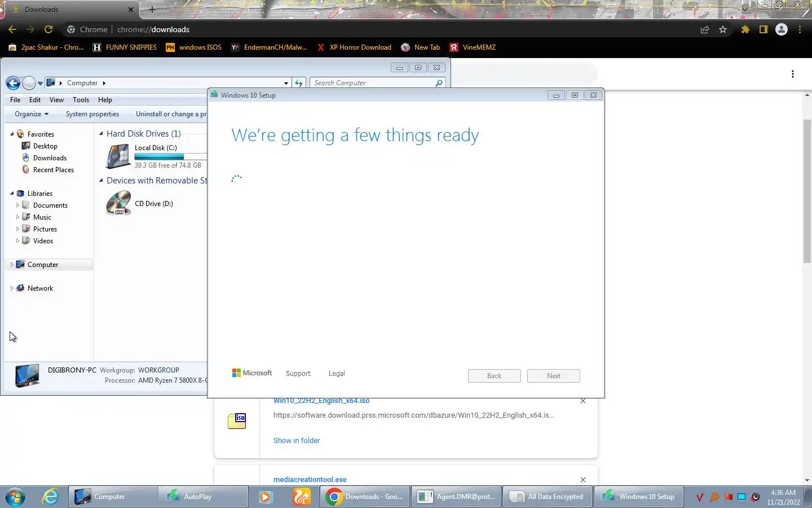
Task: Click System properties toolbar button
Action: point(92,114)
